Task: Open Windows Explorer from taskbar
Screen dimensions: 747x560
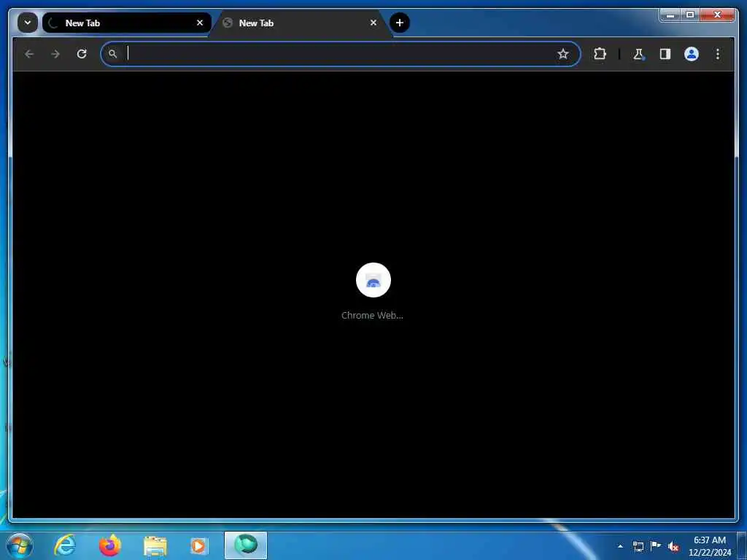Action: pyautogui.click(x=155, y=545)
